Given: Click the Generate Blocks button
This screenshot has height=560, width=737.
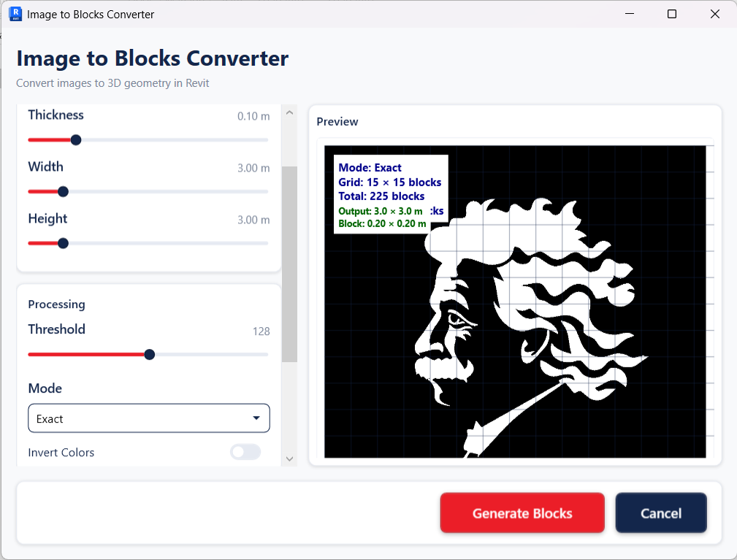Looking at the screenshot, I should pyautogui.click(x=522, y=513).
